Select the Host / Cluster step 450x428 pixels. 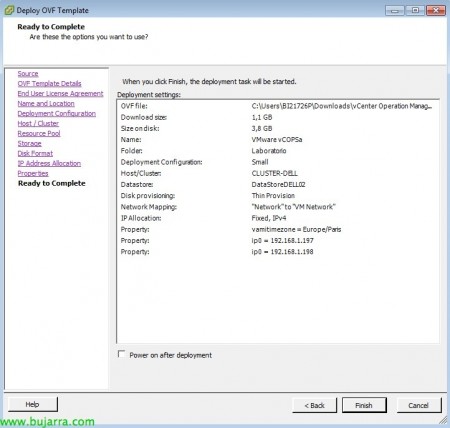pos(38,124)
